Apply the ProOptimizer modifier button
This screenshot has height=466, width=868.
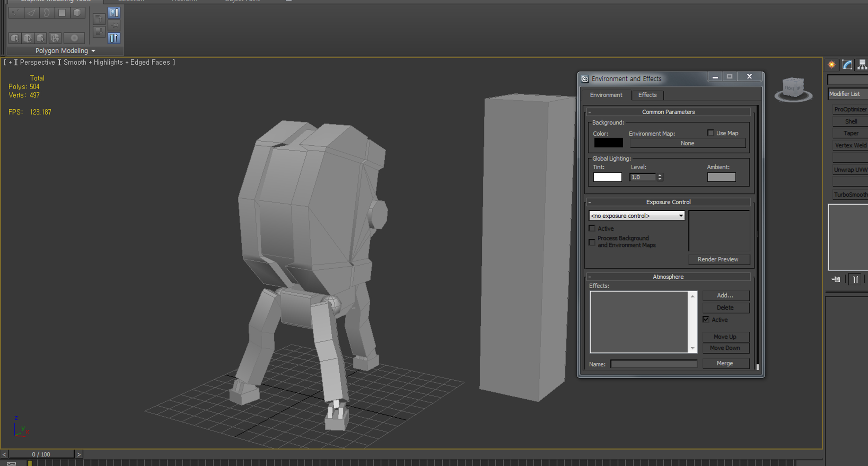point(850,109)
